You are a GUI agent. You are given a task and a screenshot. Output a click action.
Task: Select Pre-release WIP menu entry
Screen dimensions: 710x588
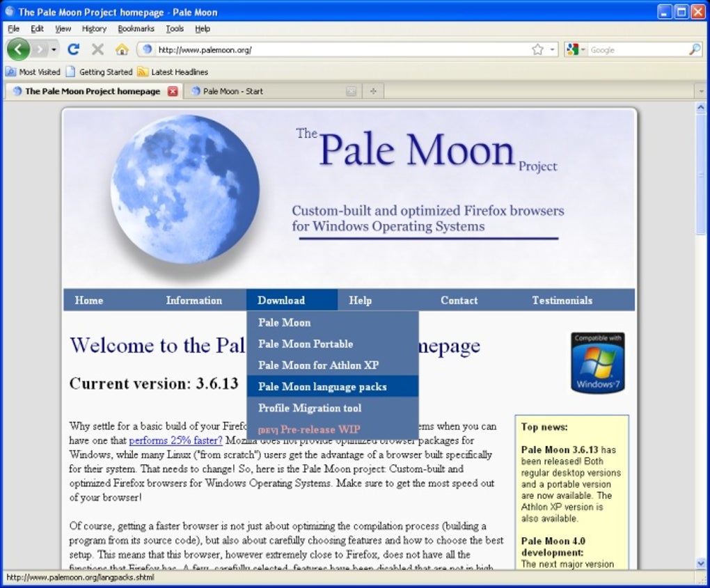333,429
